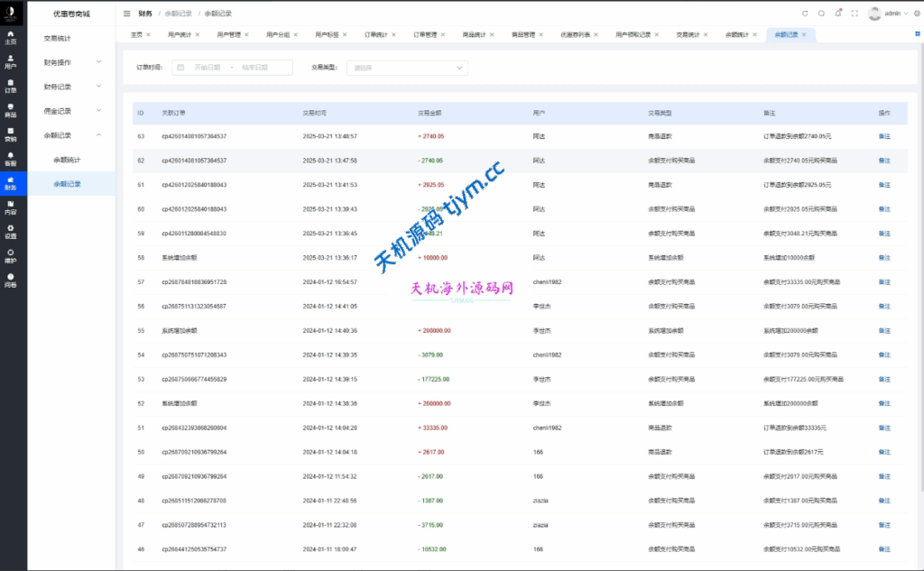Toggle fullscreen mode icon
Screen dimensions: 924x571
point(855,14)
